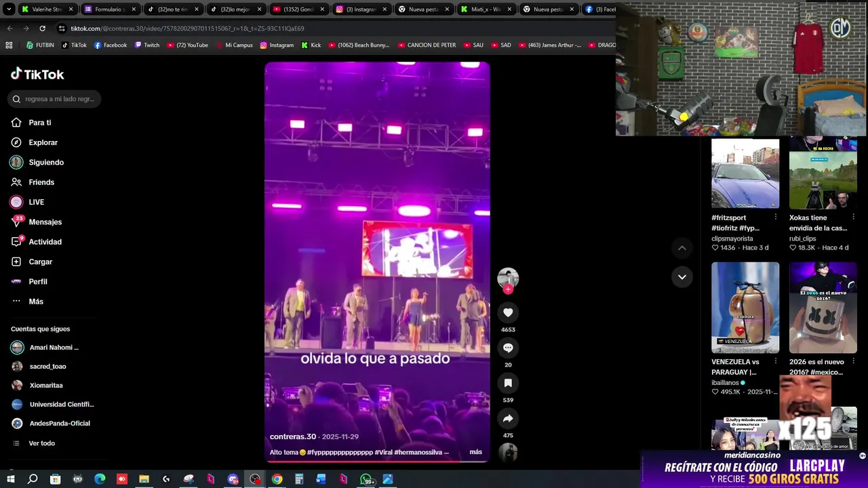Open #fritzsport video thumbnail
Screen dimensions: 868x488
pyautogui.click(x=745, y=174)
